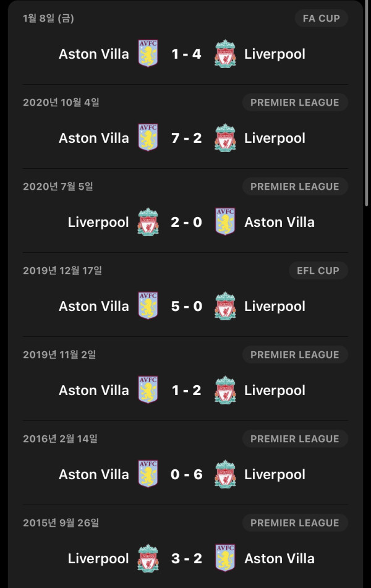The width and height of the screenshot is (371, 588).
Task: Click the vertical scrollbar thumb
Action: tap(367, 103)
